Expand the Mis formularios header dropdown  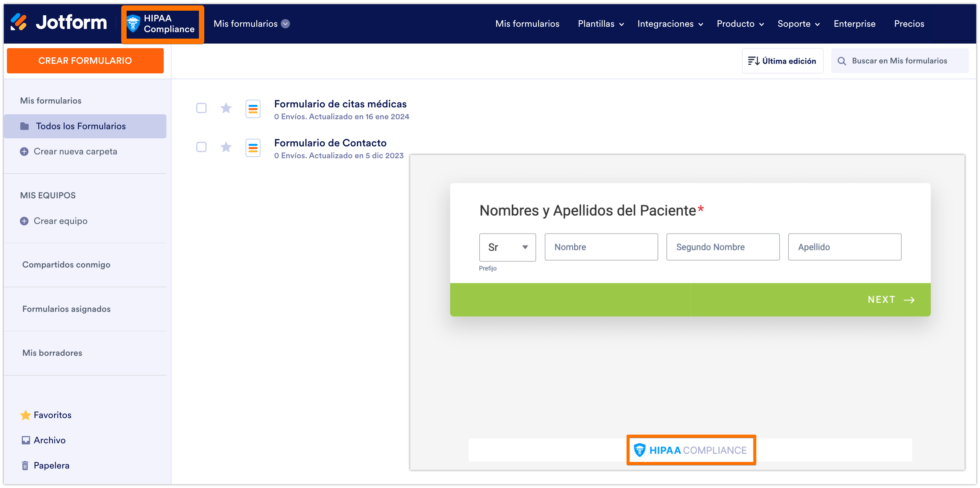click(285, 24)
